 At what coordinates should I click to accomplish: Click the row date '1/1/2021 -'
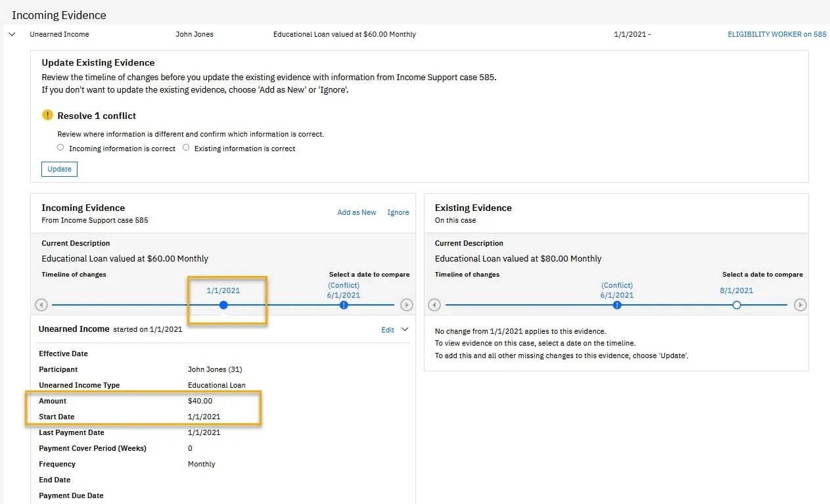632,34
